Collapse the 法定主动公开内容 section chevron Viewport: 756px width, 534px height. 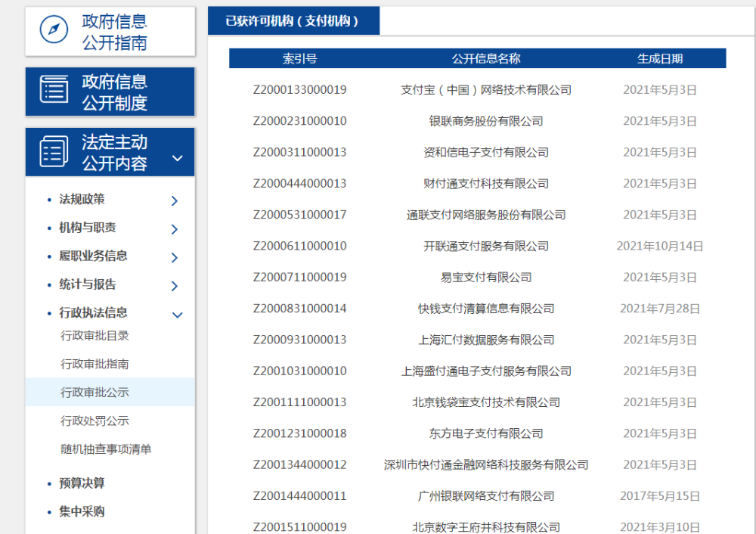pyautogui.click(x=178, y=158)
